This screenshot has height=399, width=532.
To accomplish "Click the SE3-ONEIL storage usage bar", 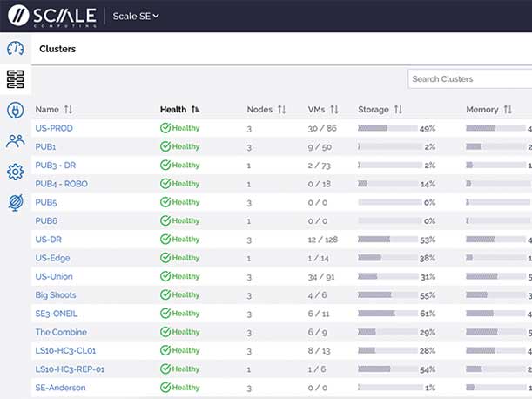I will point(386,314).
